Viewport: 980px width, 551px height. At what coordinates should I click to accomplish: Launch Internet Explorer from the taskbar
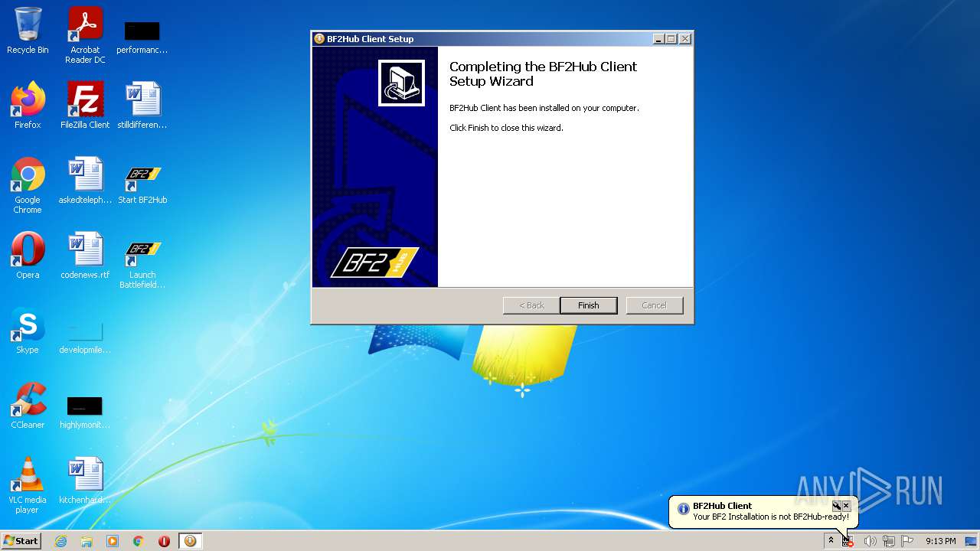(x=60, y=541)
